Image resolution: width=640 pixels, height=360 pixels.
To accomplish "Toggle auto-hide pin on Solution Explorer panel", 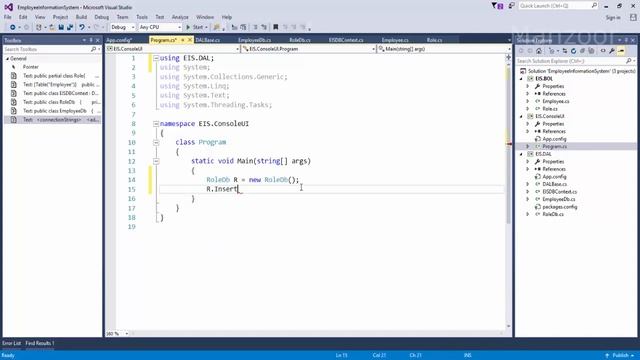I will pos(626,40).
